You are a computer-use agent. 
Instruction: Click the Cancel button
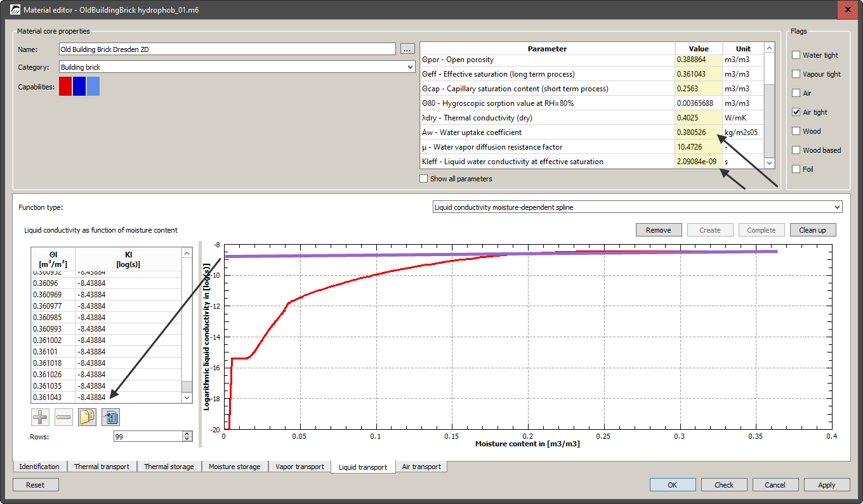(x=775, y=485)
